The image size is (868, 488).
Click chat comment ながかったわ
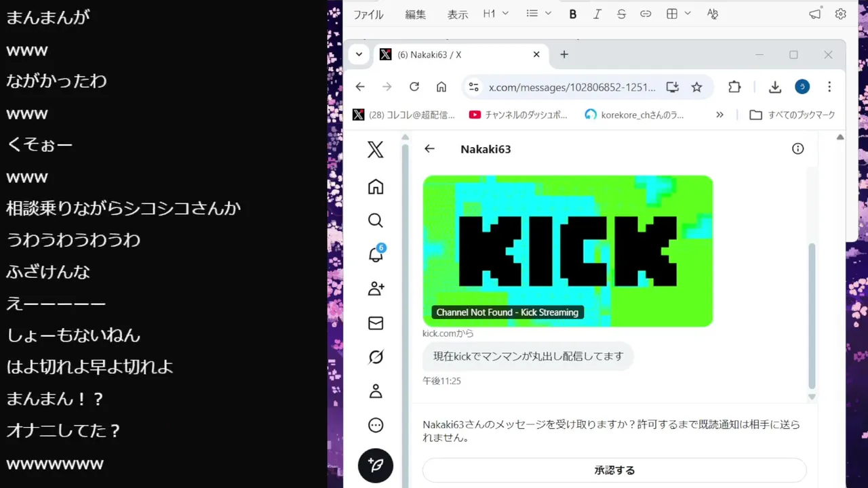coord(57,81)
